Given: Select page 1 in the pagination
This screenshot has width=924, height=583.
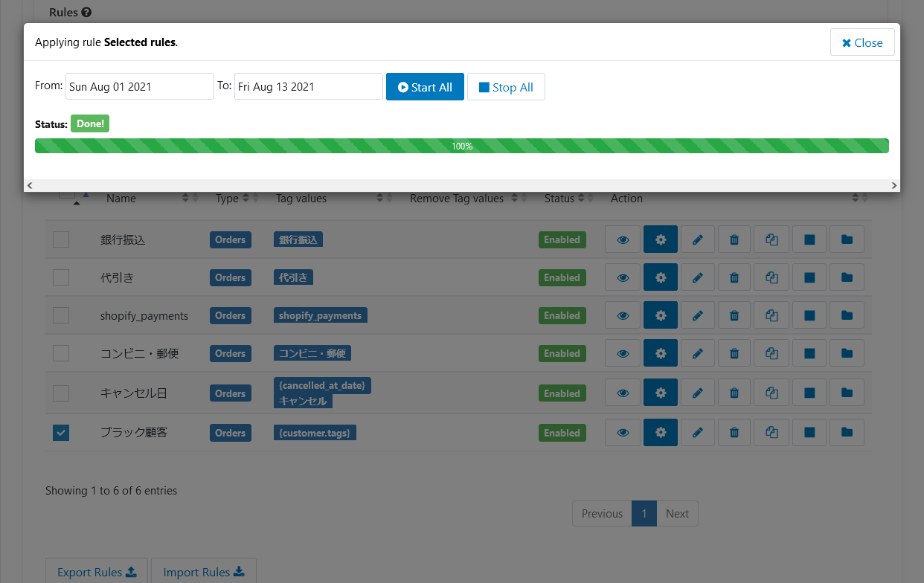Looking at the screenshot, I should 644,513.
